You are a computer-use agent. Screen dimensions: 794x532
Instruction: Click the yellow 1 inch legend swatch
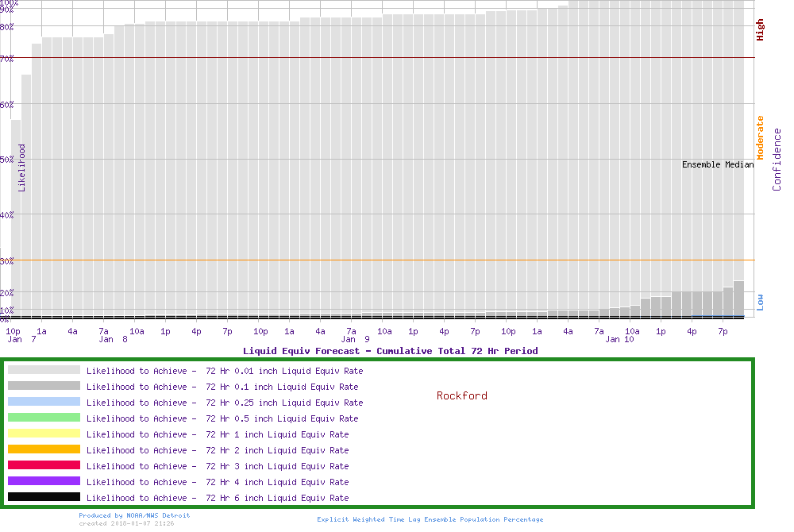pos(44,434)
